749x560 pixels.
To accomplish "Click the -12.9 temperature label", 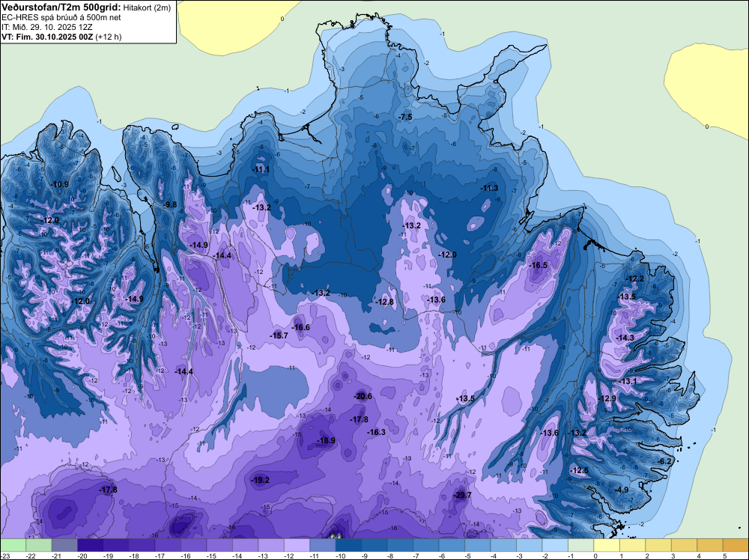I will [607, 398].
